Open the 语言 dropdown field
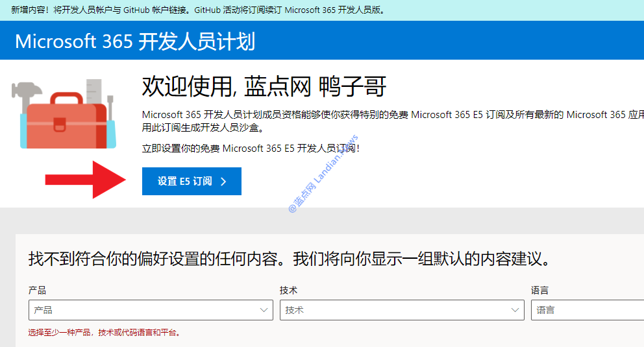Image resolution: width=644 pixels, height=347 pixels. 588,310
